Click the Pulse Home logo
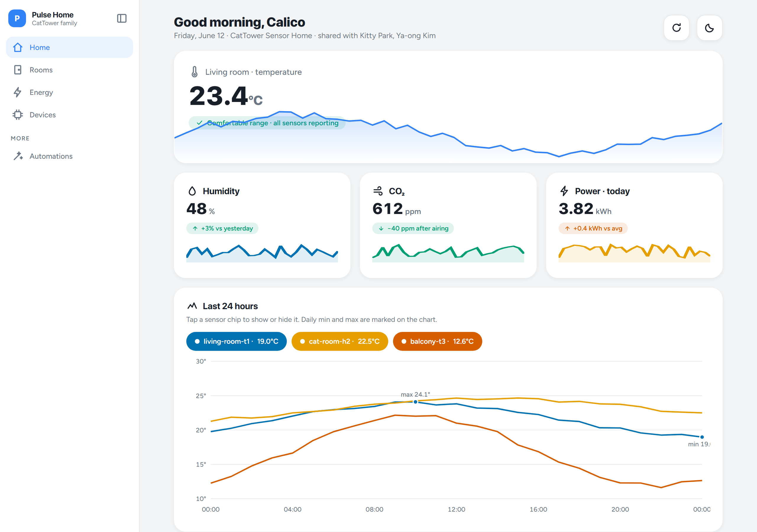This screenshot has height=532, width=757. pyautogui.click(x=17, y=18)
